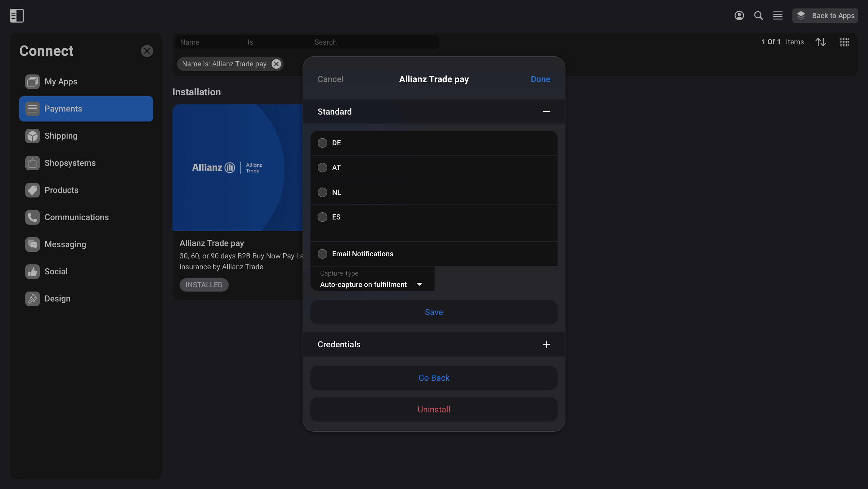Click the Allianz Trade pay card title
The width and height of the screenshot is (868, 489).
pos(212,243)
